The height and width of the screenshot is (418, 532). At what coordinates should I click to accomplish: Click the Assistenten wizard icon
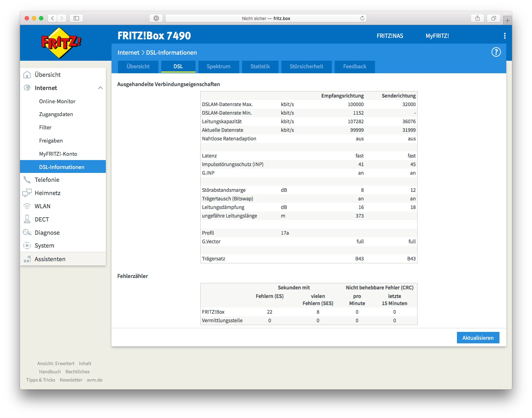pos(27,259)
